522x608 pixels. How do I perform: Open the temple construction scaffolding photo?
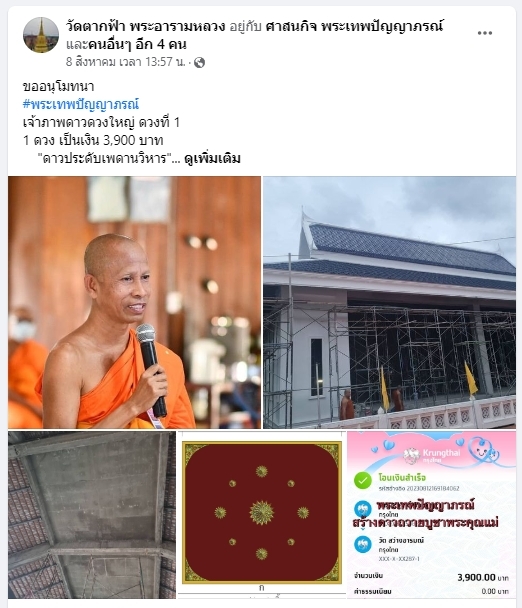click(x=389, y=302)
